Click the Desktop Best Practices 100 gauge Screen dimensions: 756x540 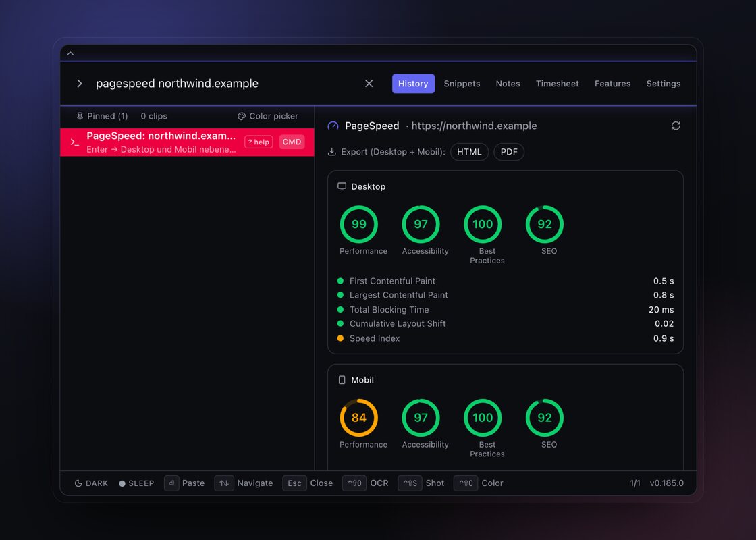483,224
